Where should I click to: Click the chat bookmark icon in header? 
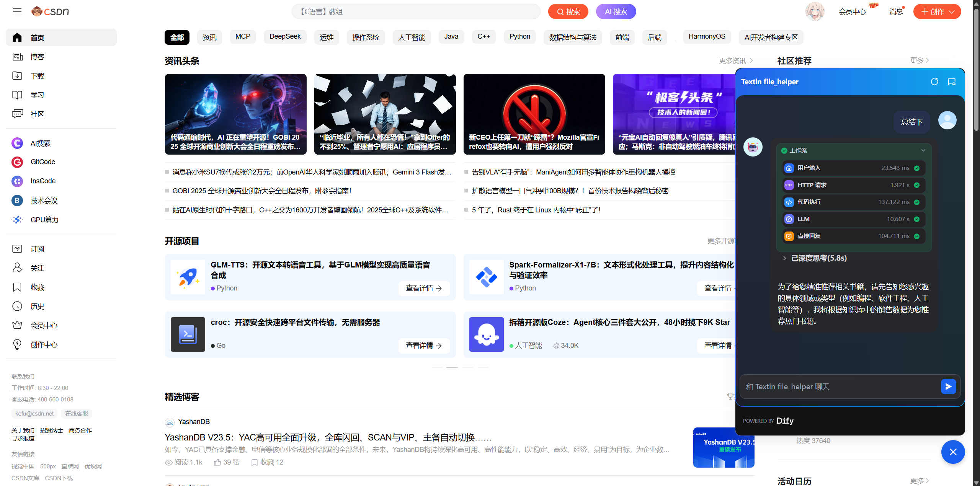coord(952,82)
